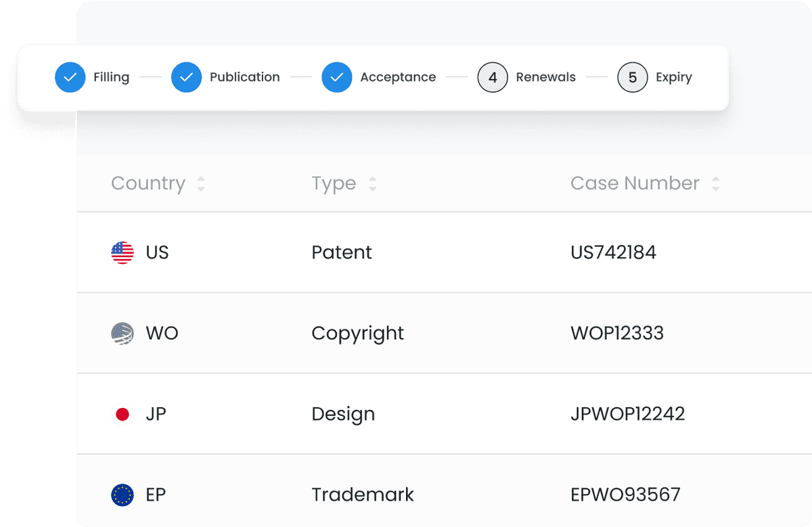Click the EU flag icon
This screenshot has width=812, height=527.
(122, 495)
